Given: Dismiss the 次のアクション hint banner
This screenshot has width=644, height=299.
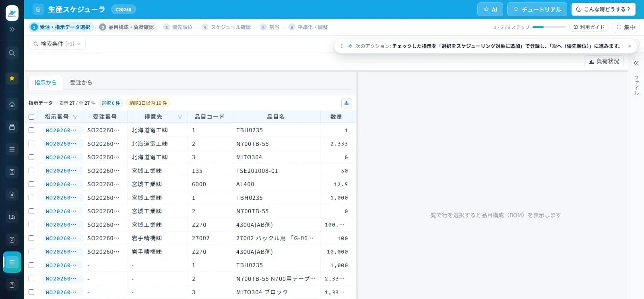Looking at the screenshot, I should [x=630, y=46].
